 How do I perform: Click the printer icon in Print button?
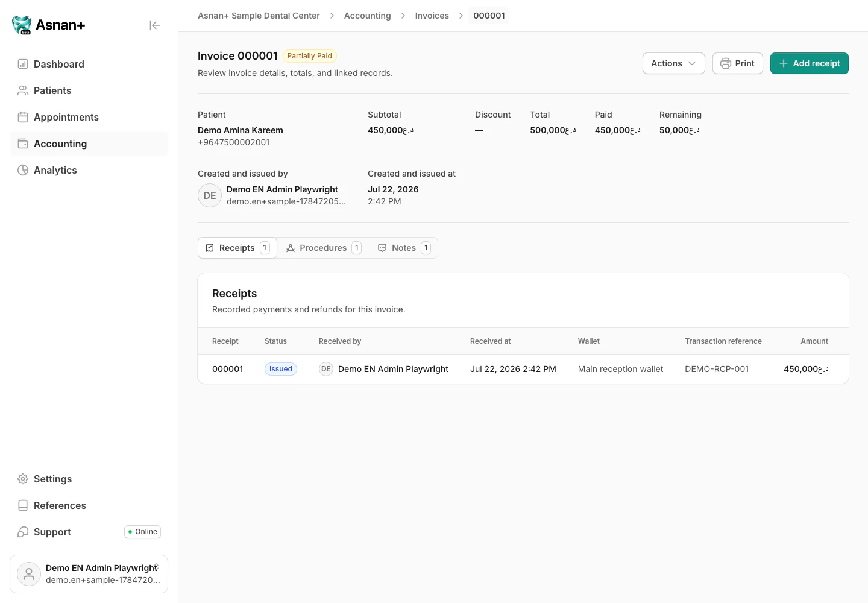[726, 63]
